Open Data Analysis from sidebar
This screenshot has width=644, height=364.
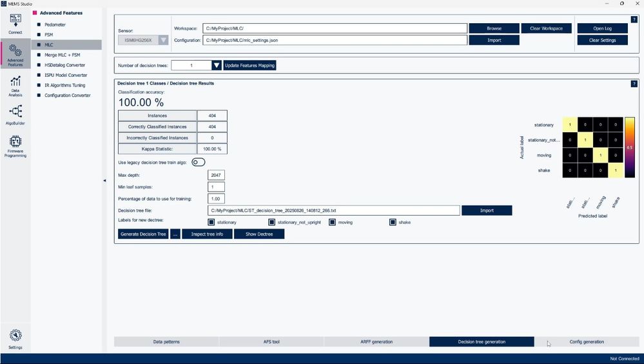coord(15,86)
